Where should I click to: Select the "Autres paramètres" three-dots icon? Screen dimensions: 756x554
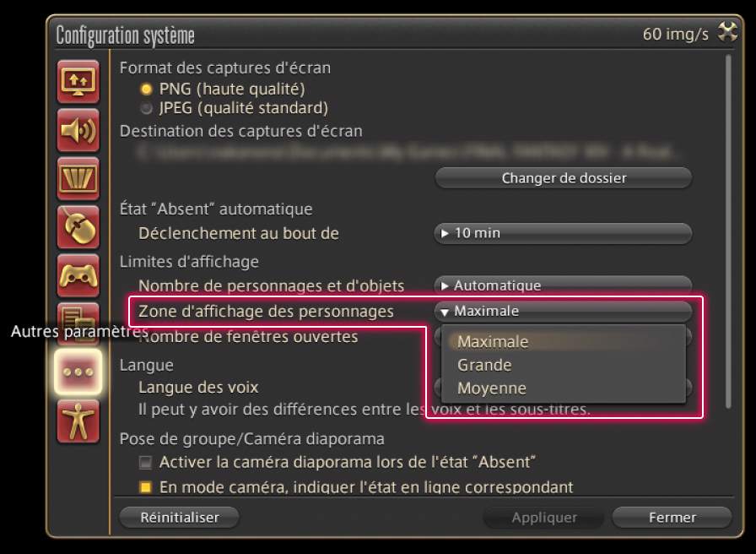point(78,372)
